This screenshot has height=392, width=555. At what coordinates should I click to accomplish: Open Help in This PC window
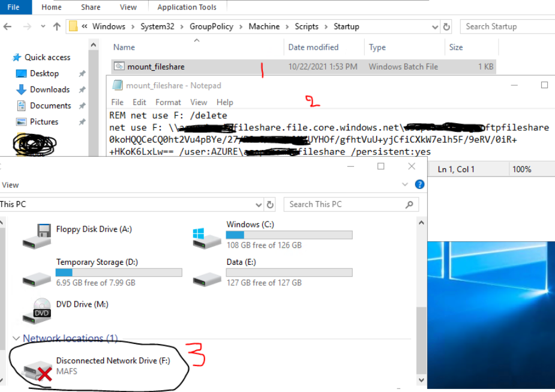[419, 184]
